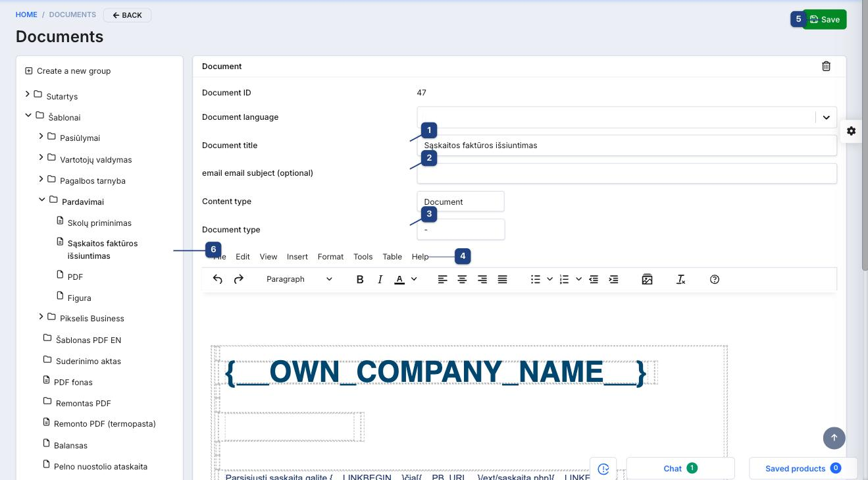The width and height of the screenshot is (868, 480).
Task: Open the numbered list style dropdown arrow
Action: (x=578, y=279)
